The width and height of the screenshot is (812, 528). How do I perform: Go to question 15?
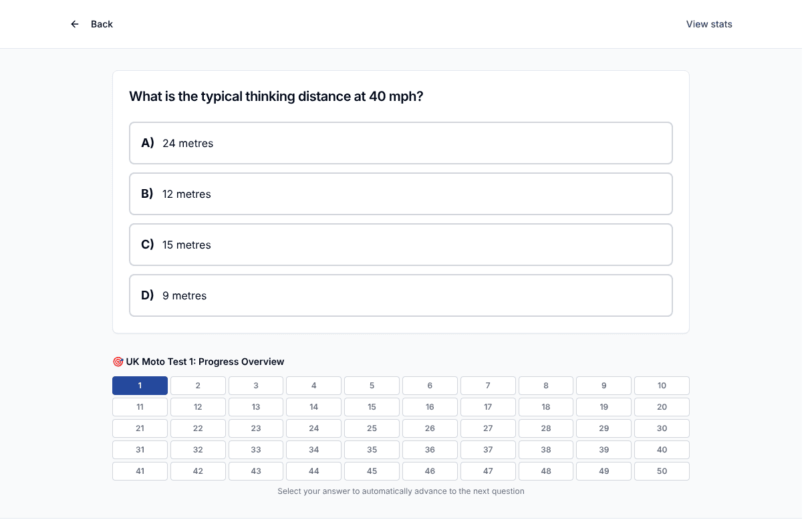coord(372,407)
